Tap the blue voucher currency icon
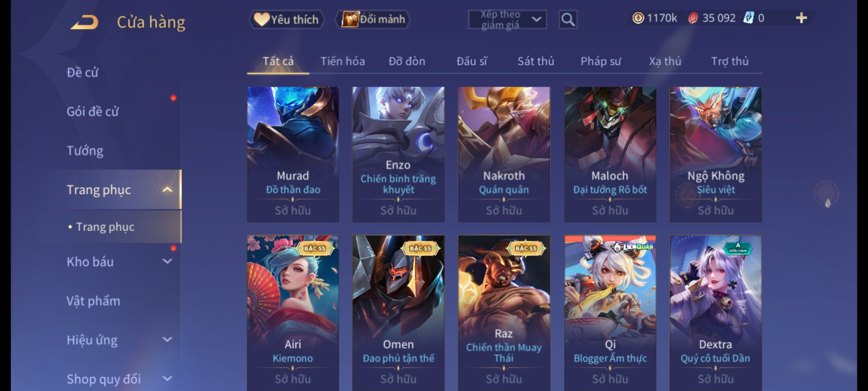Viewport: 868px width, 391px height. coord(748,18)
